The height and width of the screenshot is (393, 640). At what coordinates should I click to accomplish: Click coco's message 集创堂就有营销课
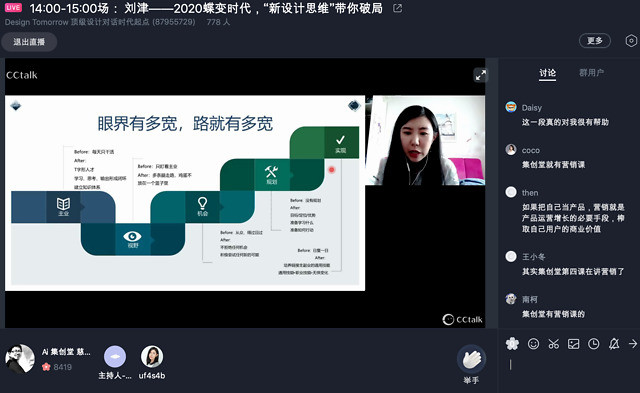(x=553, y=164)
